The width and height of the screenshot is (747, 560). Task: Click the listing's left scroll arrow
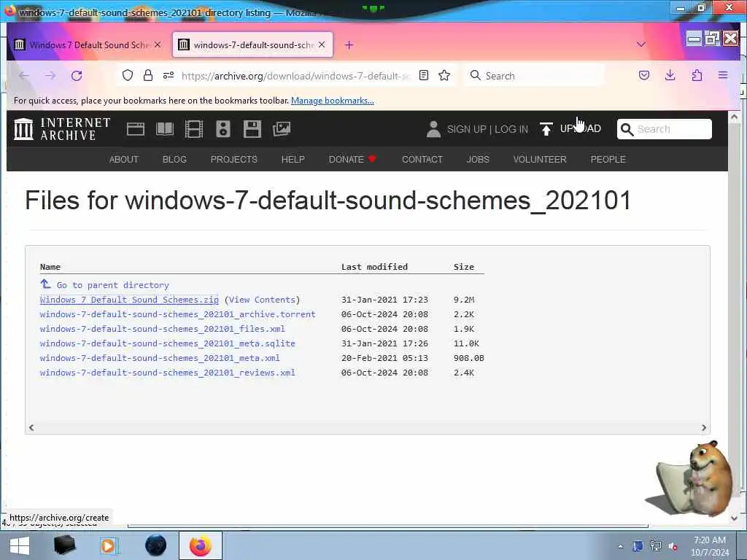click(x=31, y=427)
